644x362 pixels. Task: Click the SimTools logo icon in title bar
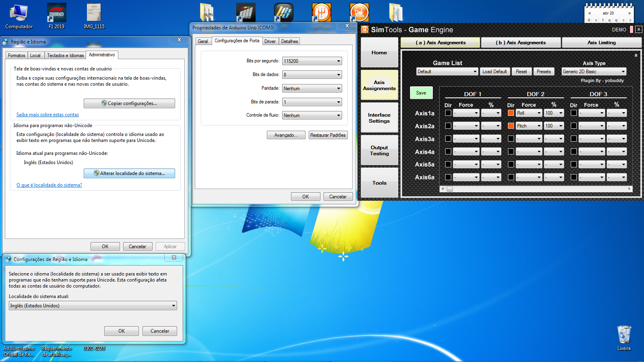pyautogui.click(x=365, y=29)
